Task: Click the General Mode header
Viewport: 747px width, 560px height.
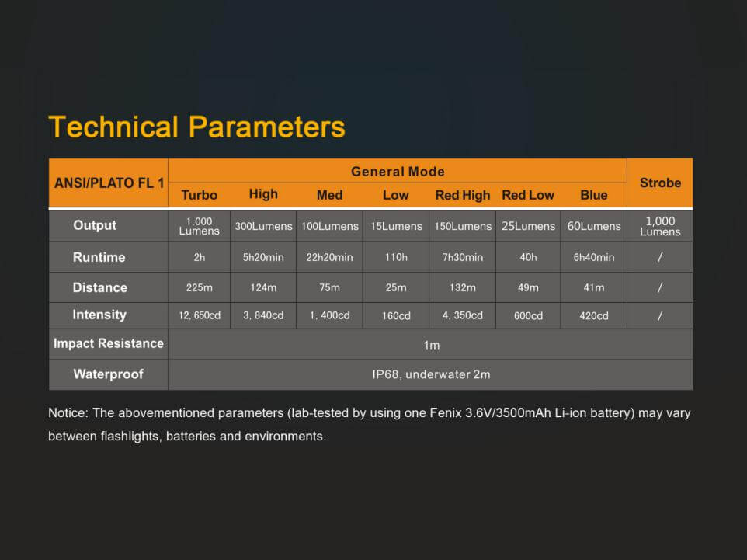Action: click(398, 171)
